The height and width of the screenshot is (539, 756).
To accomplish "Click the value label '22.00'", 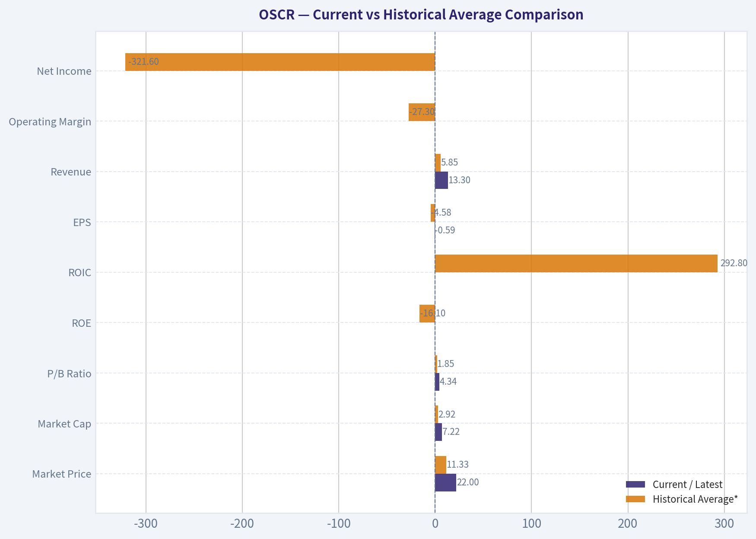I will (468, 482).
